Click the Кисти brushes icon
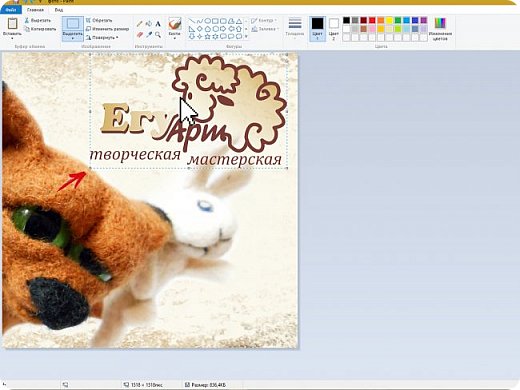This screenshot has width=520, height=390. pos(175,24)
